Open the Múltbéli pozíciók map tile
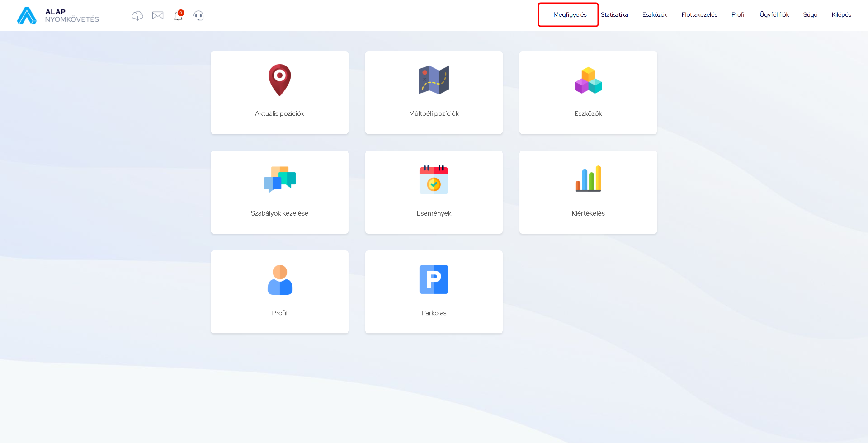 pos(434,92)
